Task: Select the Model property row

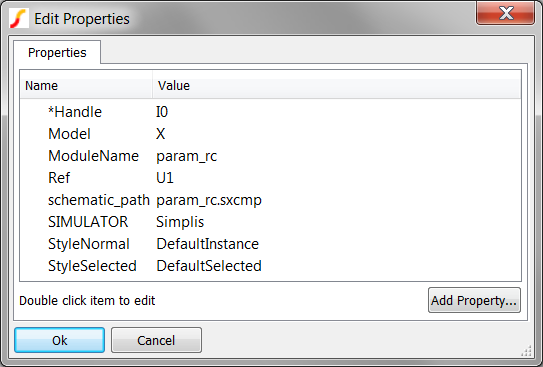Action: [x=270, y=134]
